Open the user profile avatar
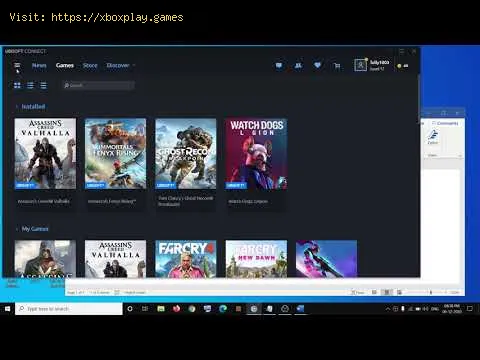480x360 pixels. (x=360, y=65)
